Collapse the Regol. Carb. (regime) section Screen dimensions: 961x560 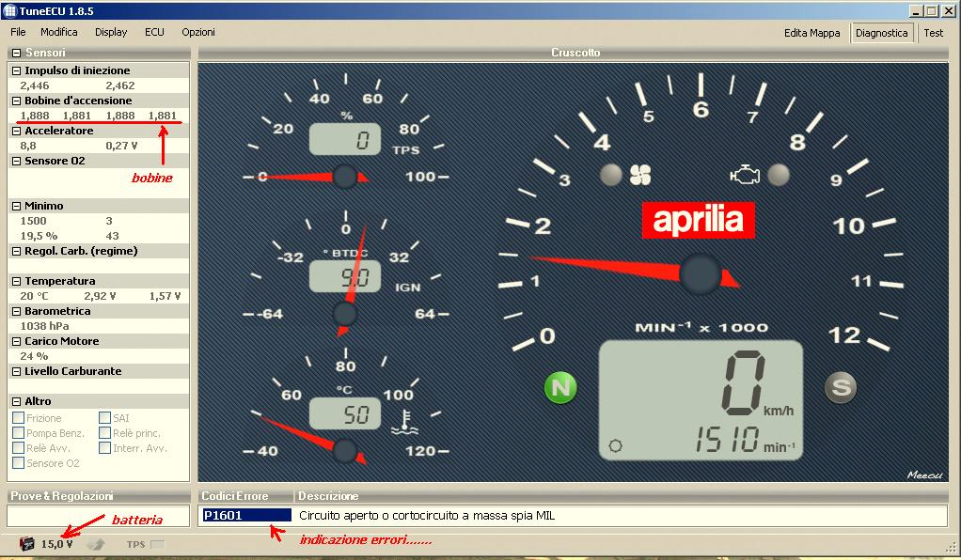click(17, 251)
